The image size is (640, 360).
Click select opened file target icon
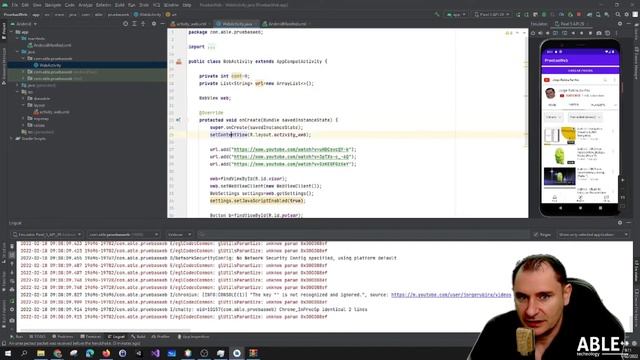(125, 24)
